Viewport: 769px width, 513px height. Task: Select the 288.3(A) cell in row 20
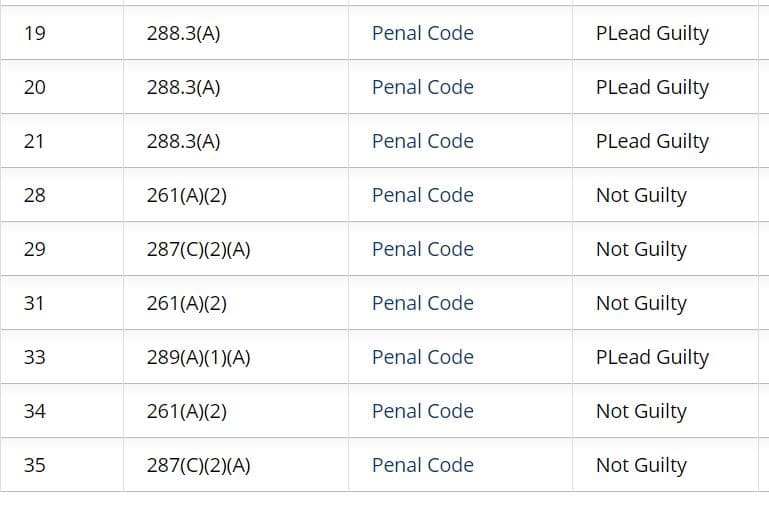(x=183, y=87)
